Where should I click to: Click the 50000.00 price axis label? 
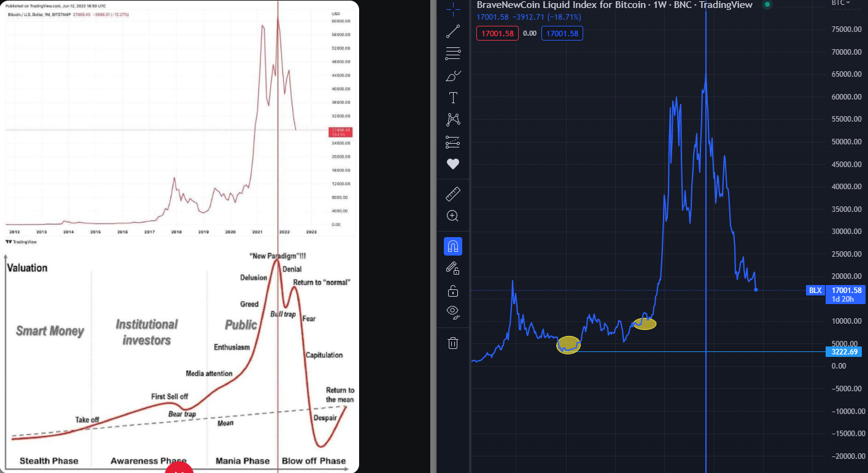[x=845, y=142]
